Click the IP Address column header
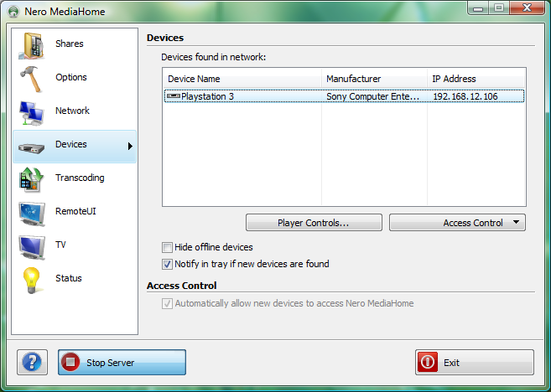This screenshot has height=392, width=551. pyautogui.click(x=476, y=79)
